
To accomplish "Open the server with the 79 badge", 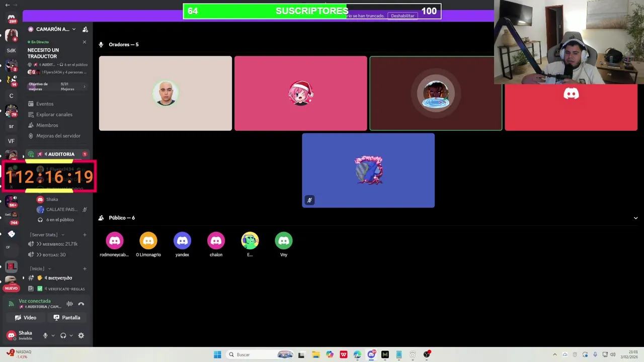I will pos(11,111).
